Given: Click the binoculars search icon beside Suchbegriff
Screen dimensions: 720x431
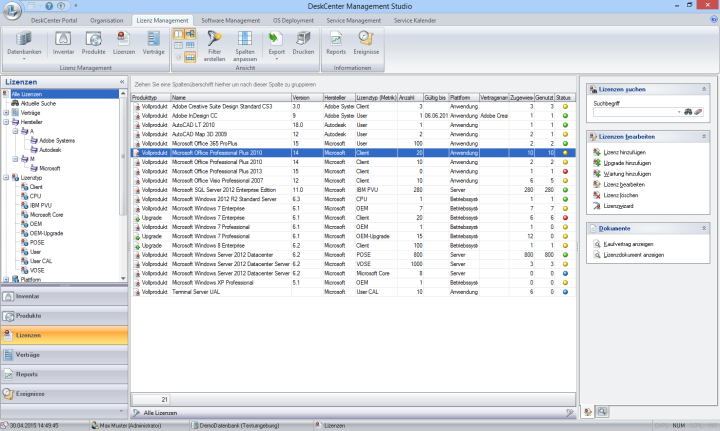Looking at the screenshot, I should 688,112.
